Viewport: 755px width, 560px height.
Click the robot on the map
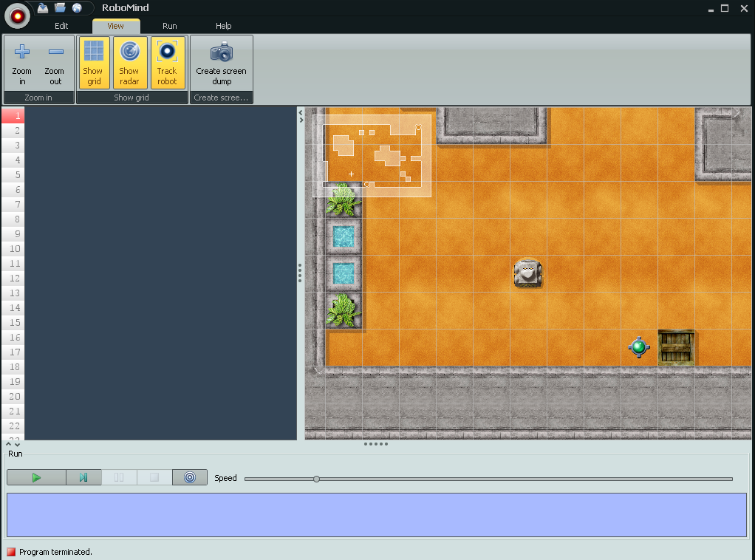[527, 273]
